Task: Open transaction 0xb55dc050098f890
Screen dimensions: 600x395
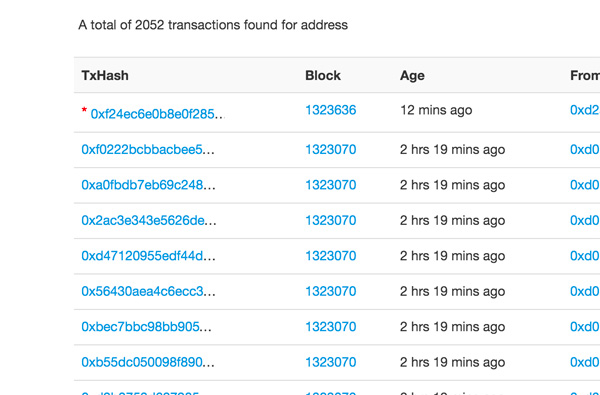Action: (142, 362)
